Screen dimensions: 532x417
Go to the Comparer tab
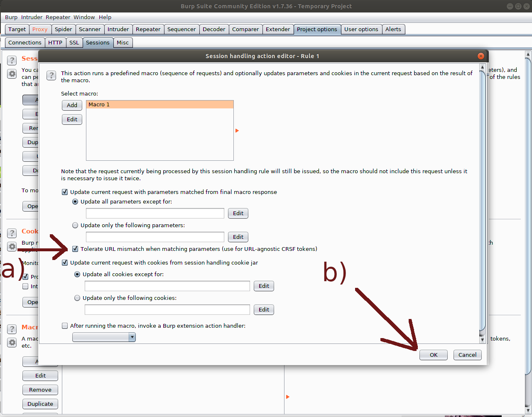245,29
